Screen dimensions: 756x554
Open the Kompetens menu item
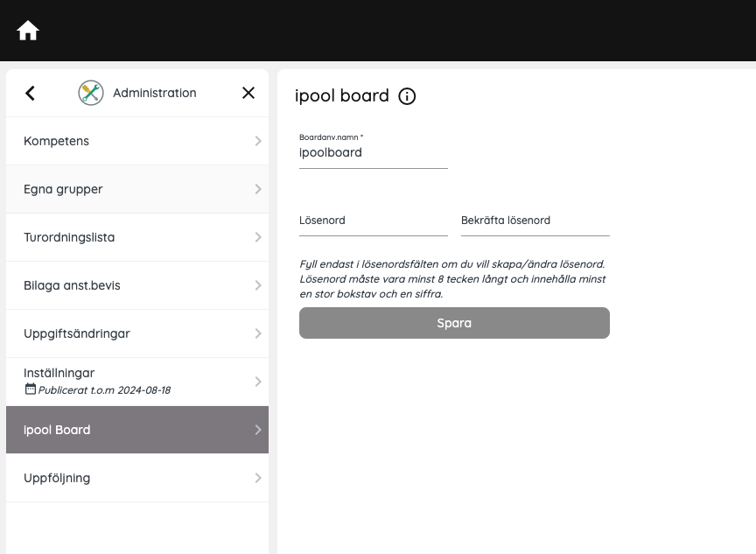137,141
